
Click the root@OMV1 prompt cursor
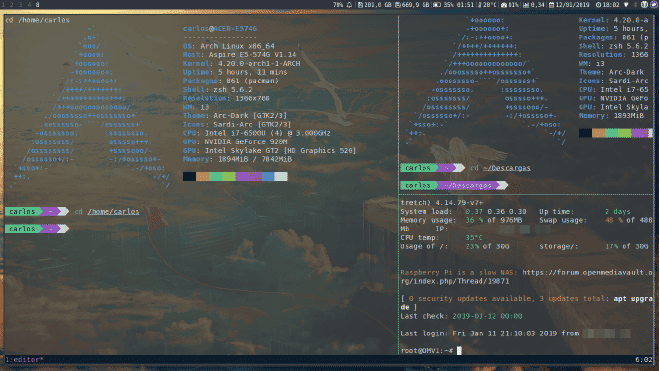[x=459, y=350]
